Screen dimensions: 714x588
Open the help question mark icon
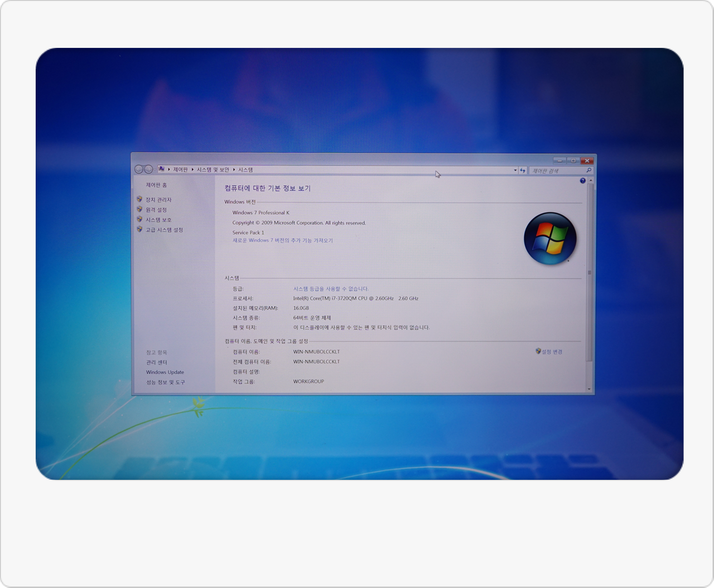(x=582, y=181)
